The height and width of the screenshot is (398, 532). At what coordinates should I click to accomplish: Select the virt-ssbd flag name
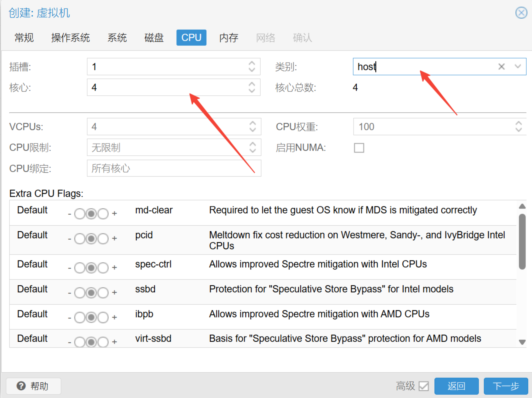pos(153,338)
